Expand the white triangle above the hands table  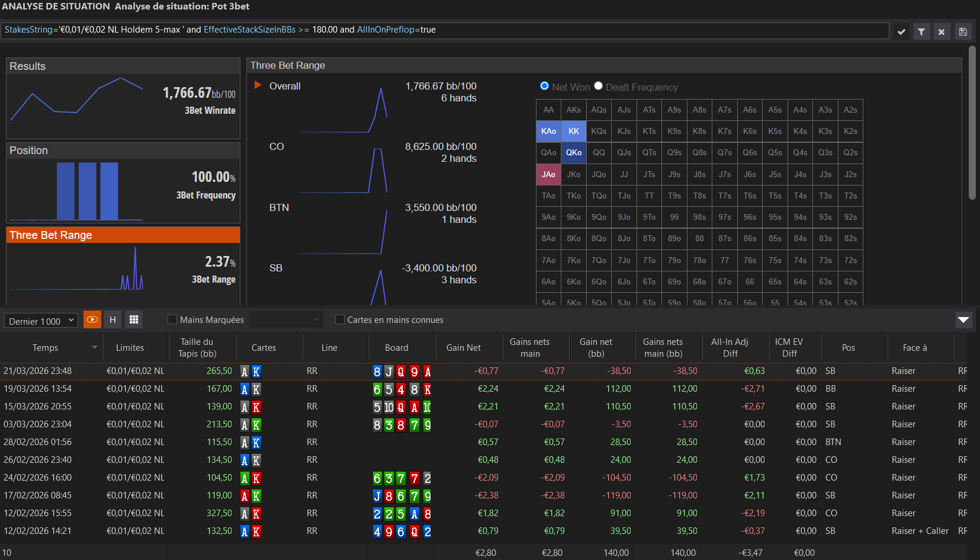point(963,320)
